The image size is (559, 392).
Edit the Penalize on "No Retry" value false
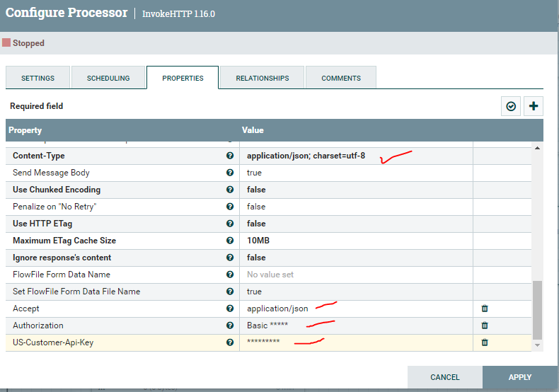256,207
